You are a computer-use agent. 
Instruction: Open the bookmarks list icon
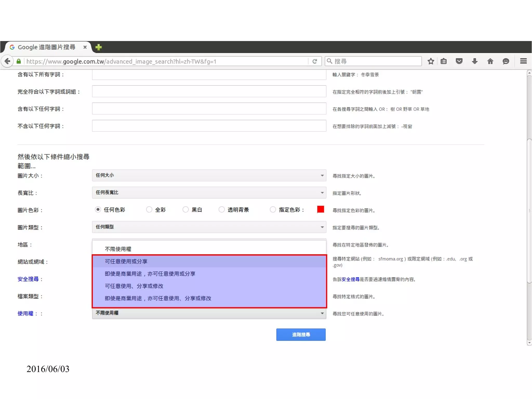(x=444, y=61)
